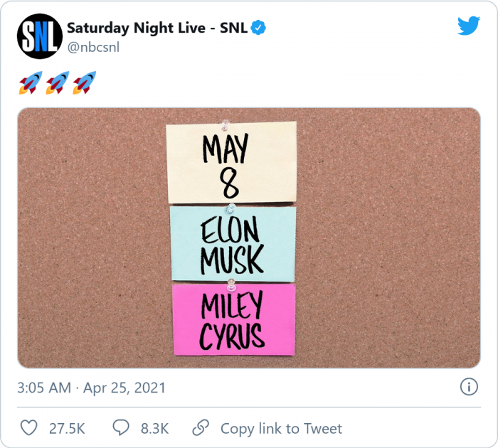498x448 pixels.
Task: Select the Copy link to Tweet text
Action: 281,429
